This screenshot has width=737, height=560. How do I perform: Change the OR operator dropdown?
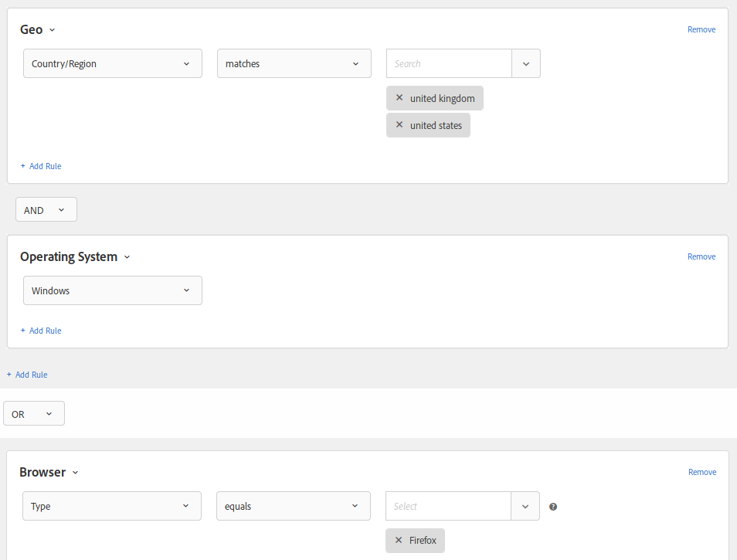click(x=34, y=413)
